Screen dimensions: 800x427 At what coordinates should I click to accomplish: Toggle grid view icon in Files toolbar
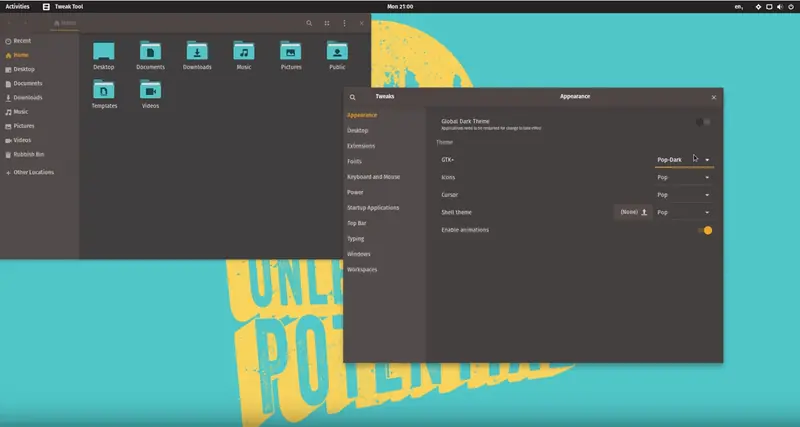click(x=327, y=23)
